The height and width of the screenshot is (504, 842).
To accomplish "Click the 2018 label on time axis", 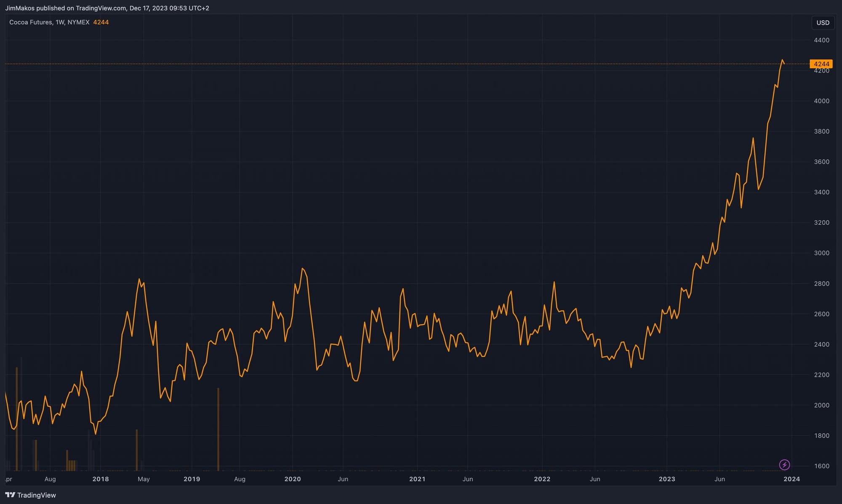I will tap(101, 479).
